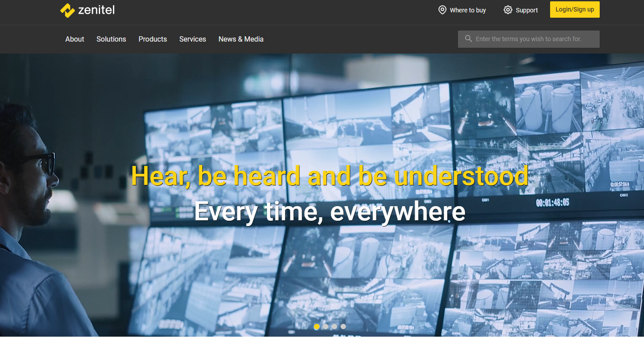Jump to a slide using the carousel indicator
The width and height of the screenshot is (644, 338).
pyautogui.click(x=330, y=326)
